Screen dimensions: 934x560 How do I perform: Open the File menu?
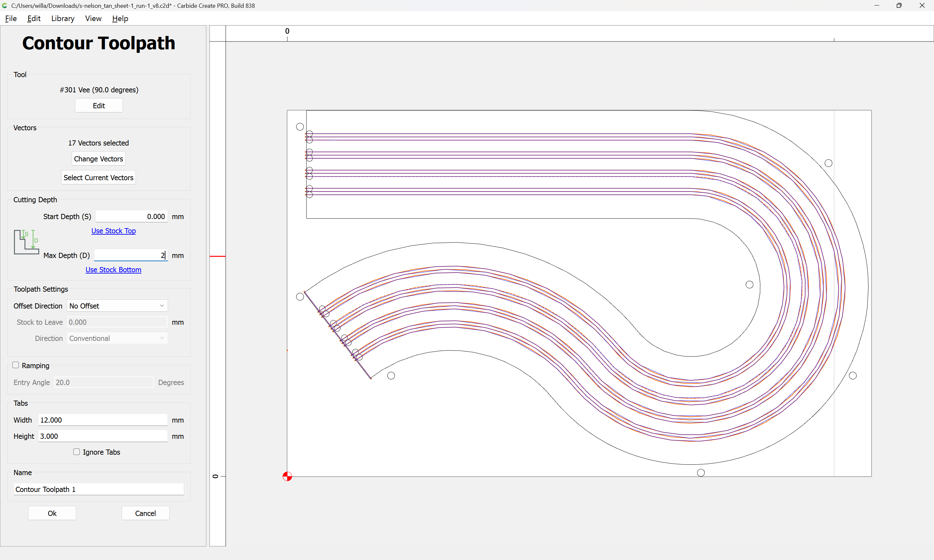11,18
